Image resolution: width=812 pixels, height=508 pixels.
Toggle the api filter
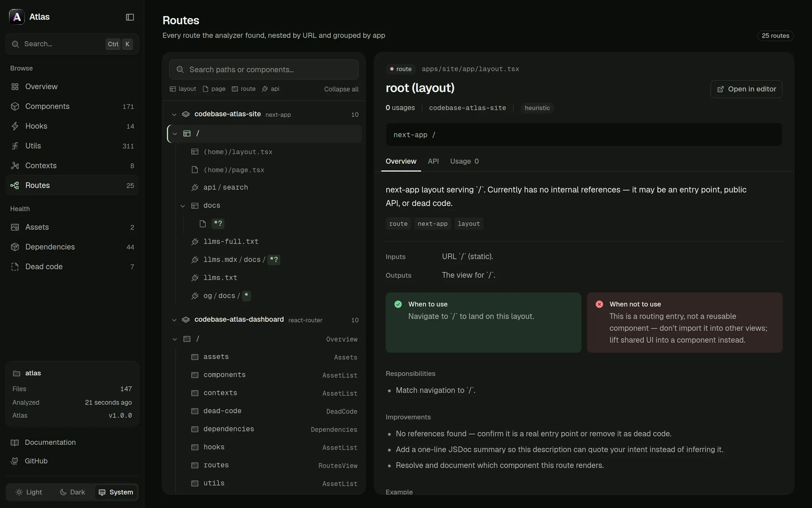271,89
